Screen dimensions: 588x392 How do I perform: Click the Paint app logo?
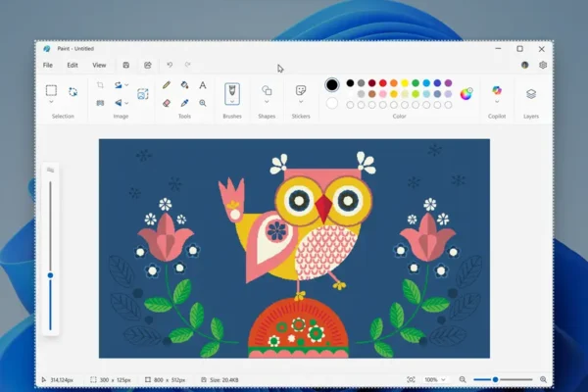(x=46, y=49)
